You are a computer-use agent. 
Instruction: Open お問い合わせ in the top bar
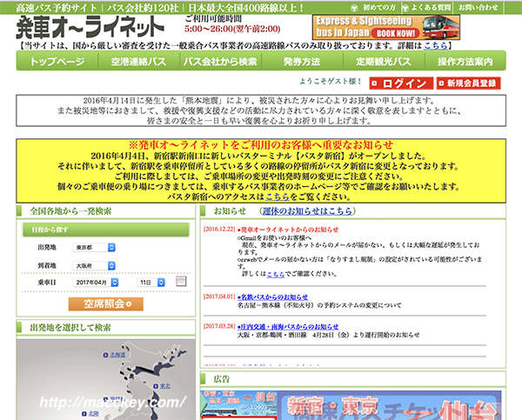point(478,7)
